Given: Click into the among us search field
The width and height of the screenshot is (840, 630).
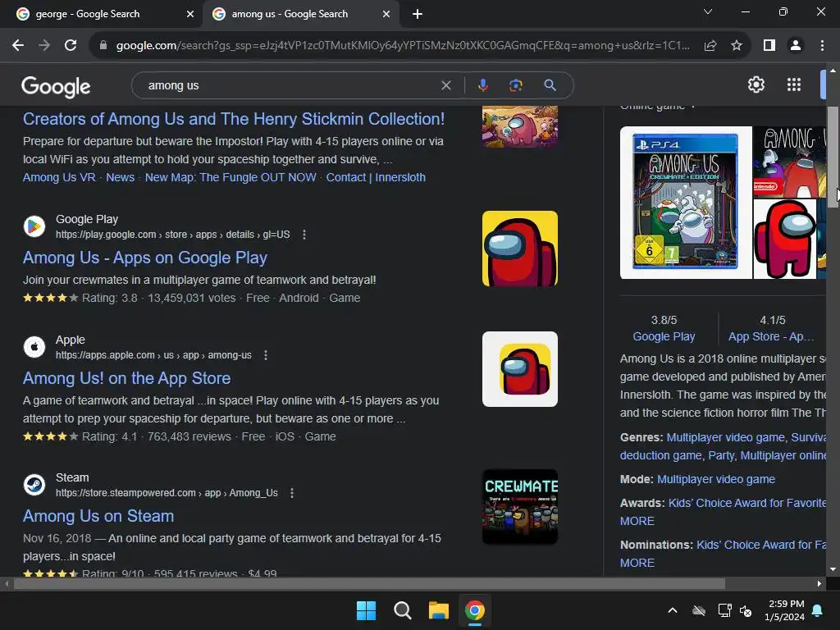Looking at the screenshot, I should (x=290, y=85).
